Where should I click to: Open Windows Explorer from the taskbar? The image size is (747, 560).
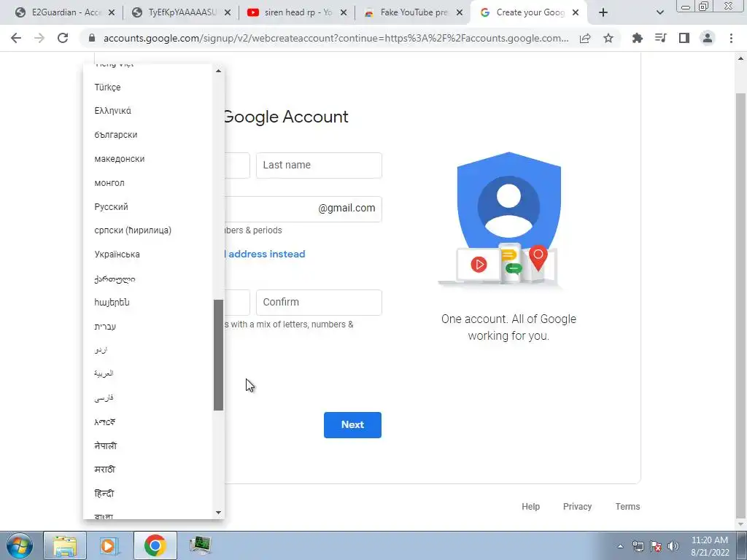(65, 545)
